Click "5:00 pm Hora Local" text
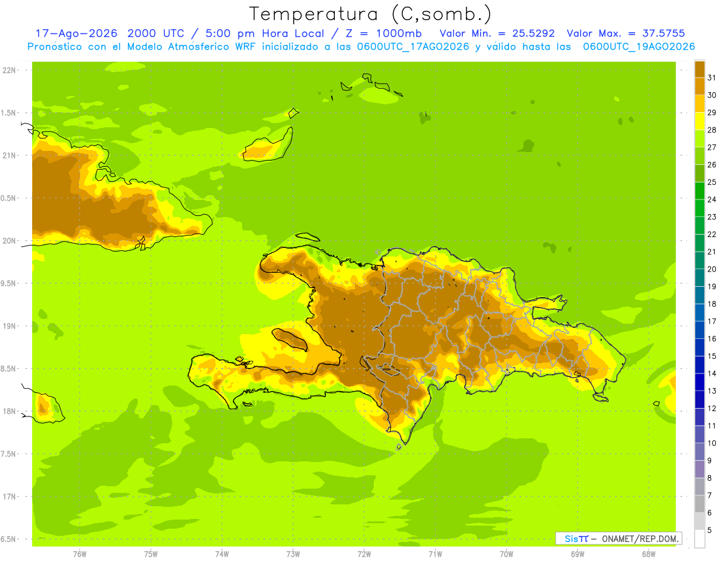Viewport: 728px width, 562px height. click(x=264, y=33)
